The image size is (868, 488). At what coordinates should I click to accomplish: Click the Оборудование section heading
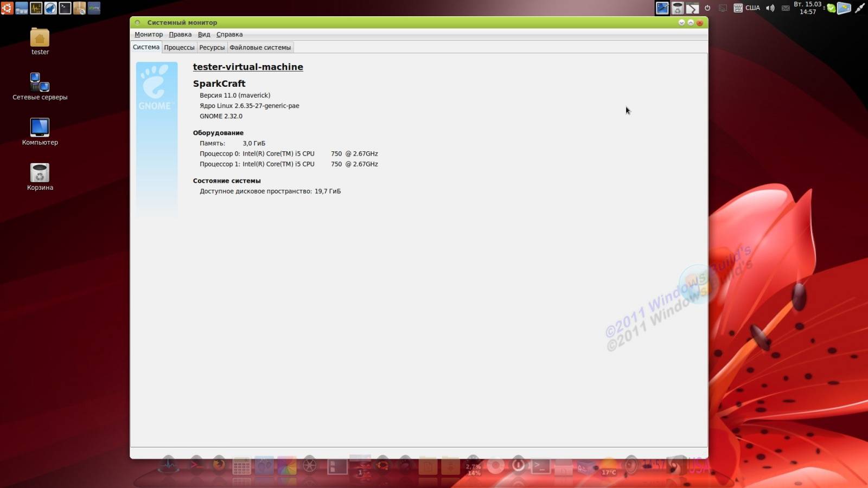coord(218,133)
